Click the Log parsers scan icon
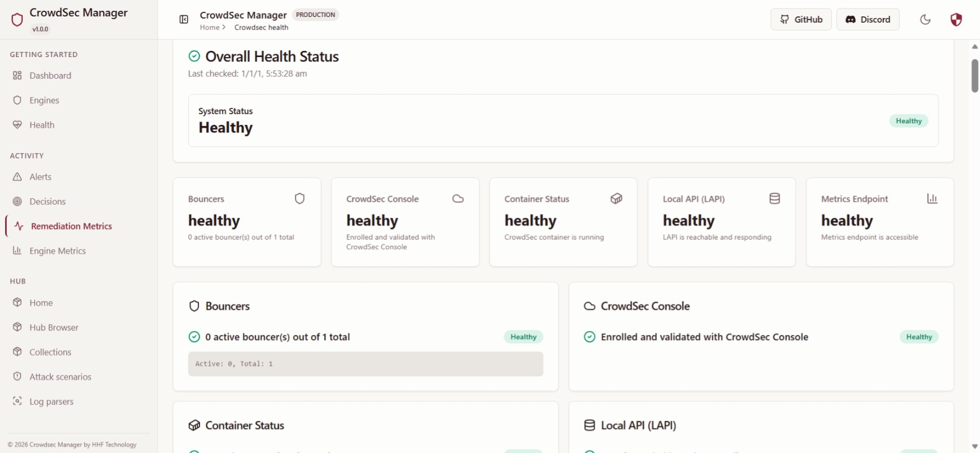 (x=18, y=402)
